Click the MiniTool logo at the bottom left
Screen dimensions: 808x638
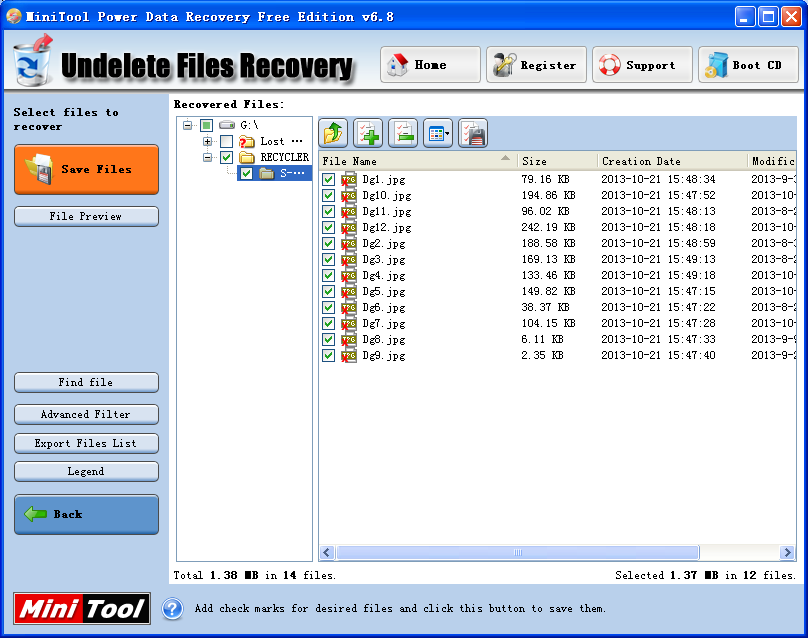pyautogui.click(x=82, y=609)
